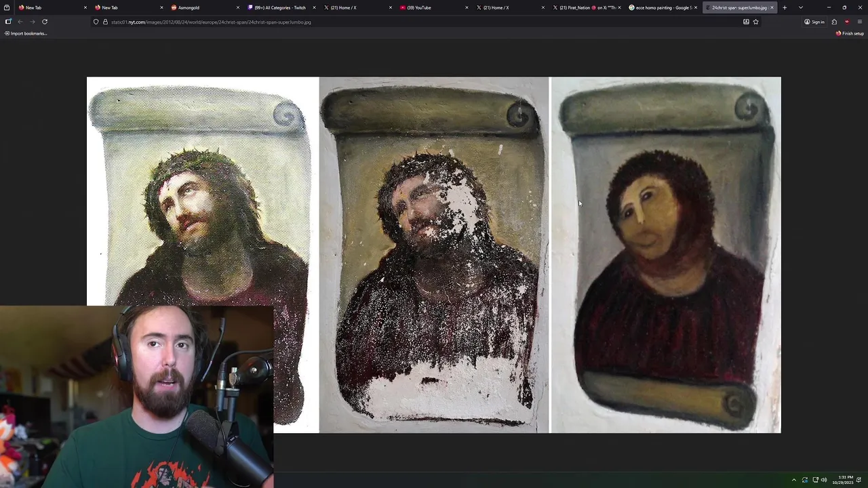
Task: Close the 24christ-span-superJumbo.jpg tab
Action: [772, 7]
